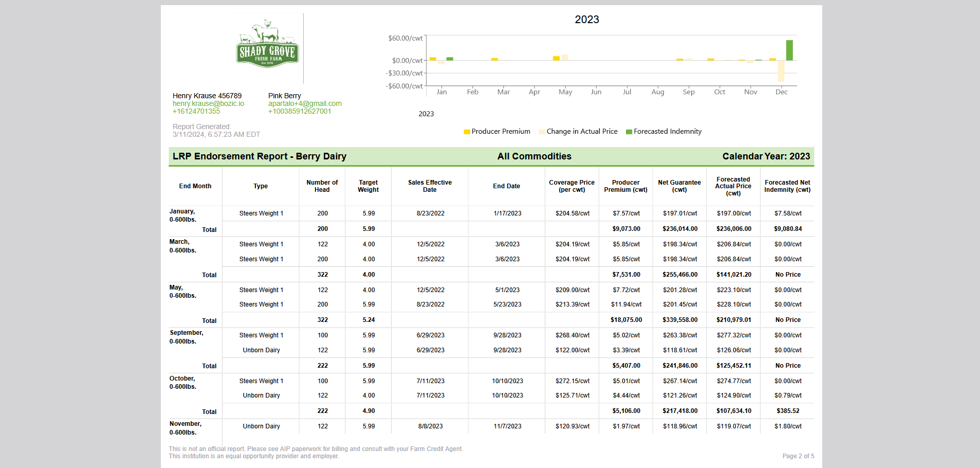The width and height of the screenshot is (980, 468).
Task: Click May total premium $18,075.00
Action: point(626,320)
